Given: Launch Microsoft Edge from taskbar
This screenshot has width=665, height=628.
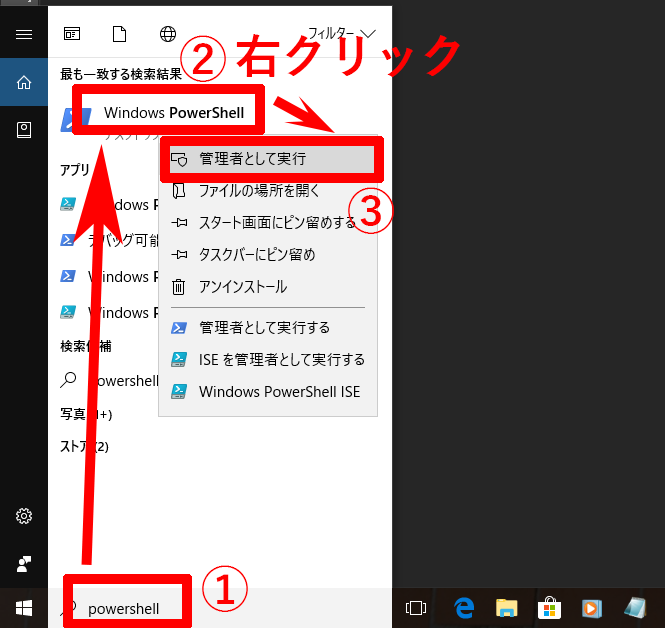Looking at the screenshot, I should tap(464, 608).
